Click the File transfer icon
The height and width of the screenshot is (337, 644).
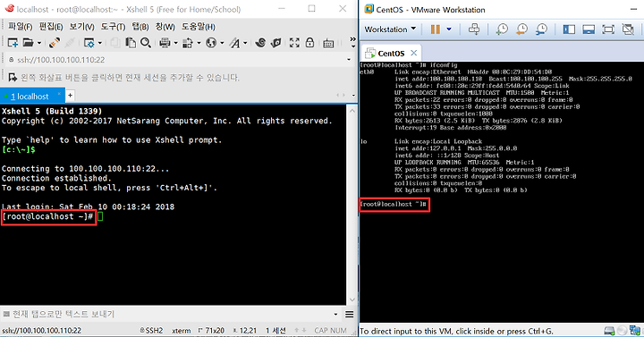(x=188, y=43)
